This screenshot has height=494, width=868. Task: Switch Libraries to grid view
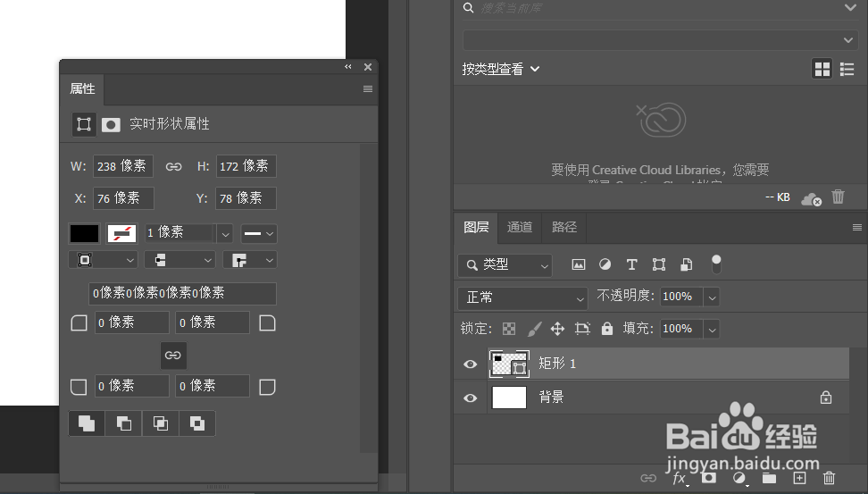822,69
